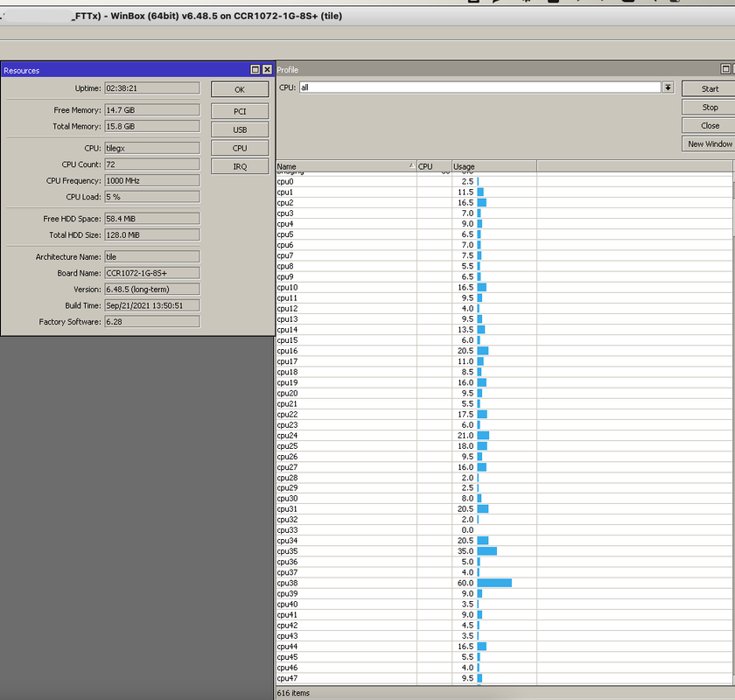Click the CPU Frequency value 1000 MHz
Screen dimensions: 735x700
pos(152,180)
